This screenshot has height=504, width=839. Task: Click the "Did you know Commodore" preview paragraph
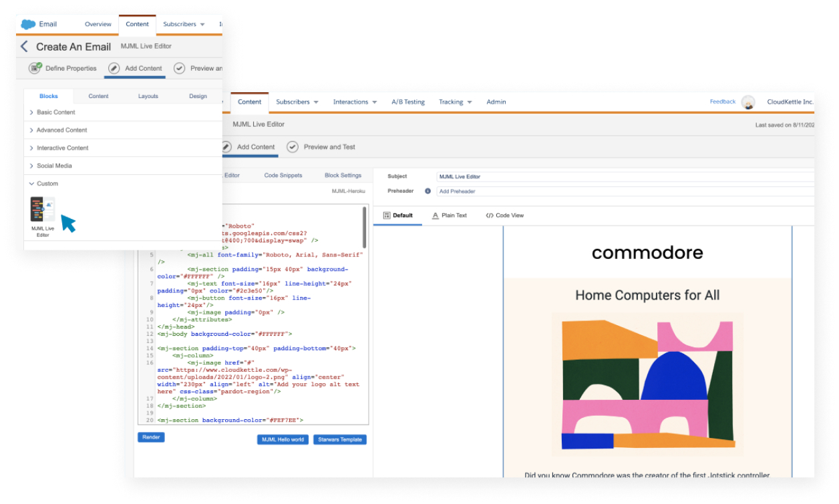click(647, 475)
